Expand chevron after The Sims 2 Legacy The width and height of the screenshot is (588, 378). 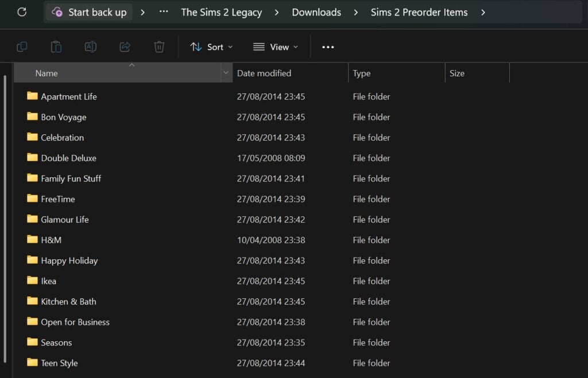(x=277, y=13)
